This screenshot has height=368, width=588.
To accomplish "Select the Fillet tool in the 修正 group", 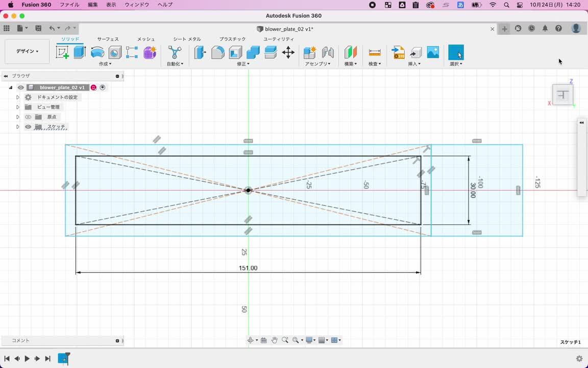I will (x=218, y=52).
